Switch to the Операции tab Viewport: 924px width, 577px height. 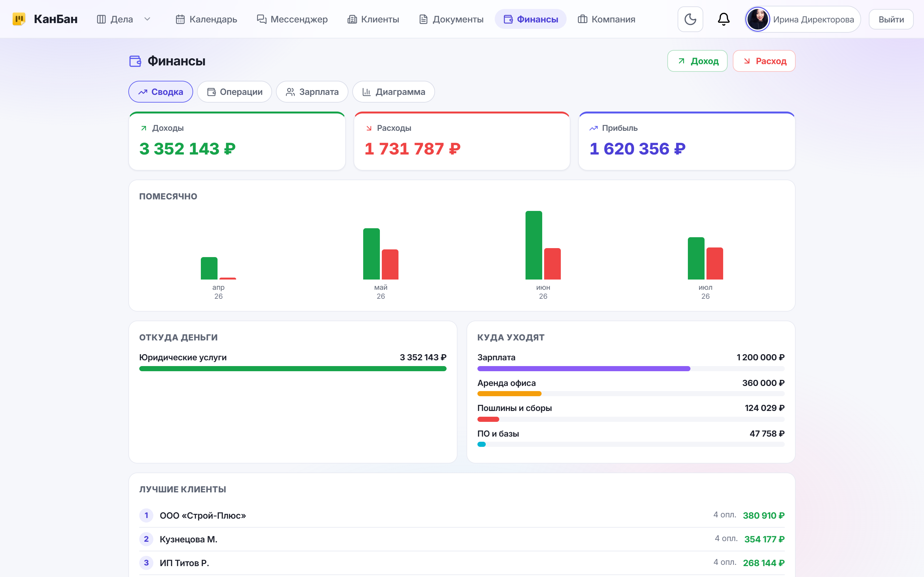(x=235, y=92)
